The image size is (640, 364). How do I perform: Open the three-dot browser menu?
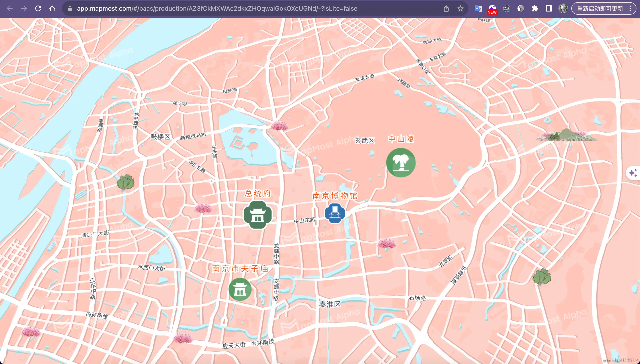[x=630, y=8]
